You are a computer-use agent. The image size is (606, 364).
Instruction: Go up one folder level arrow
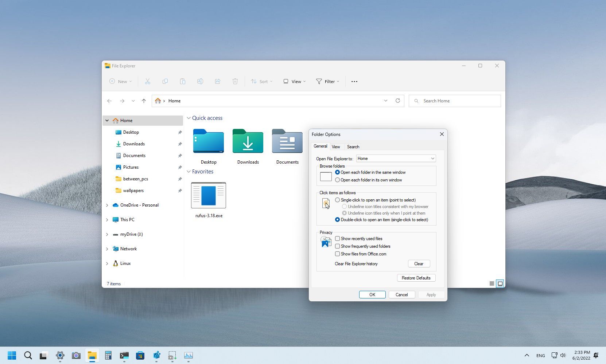pos(144,101)
